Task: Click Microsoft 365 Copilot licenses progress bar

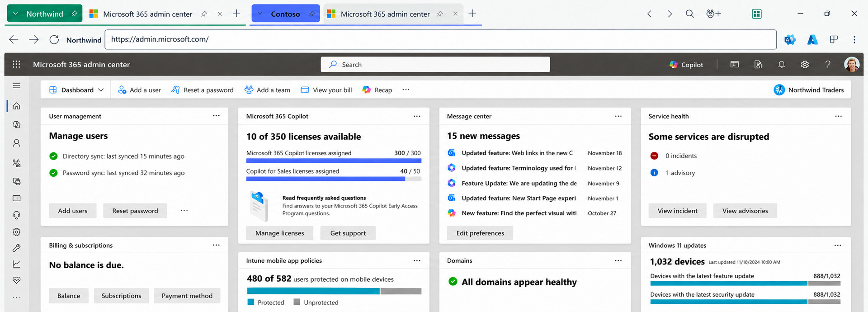Action: click(334, 161)
